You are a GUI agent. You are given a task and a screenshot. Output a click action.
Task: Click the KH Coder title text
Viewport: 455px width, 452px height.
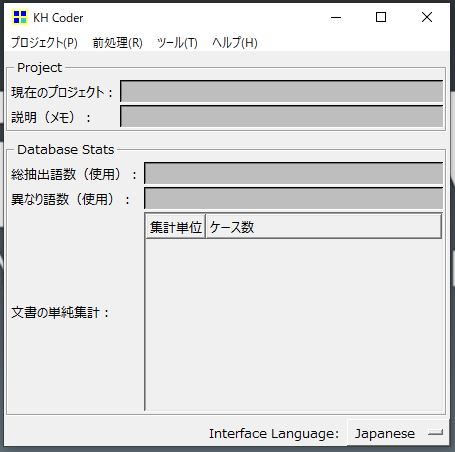pos(58,18)
